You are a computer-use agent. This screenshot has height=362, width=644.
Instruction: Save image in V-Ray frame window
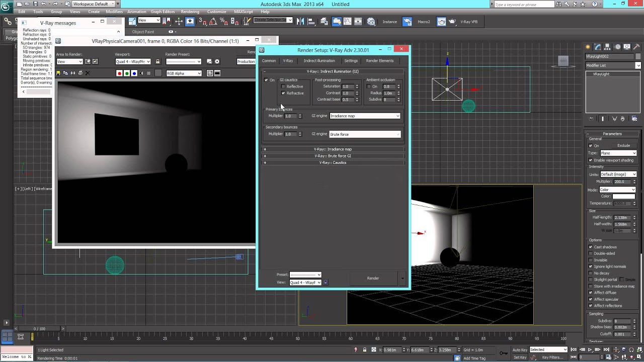[x=58, y=73]
